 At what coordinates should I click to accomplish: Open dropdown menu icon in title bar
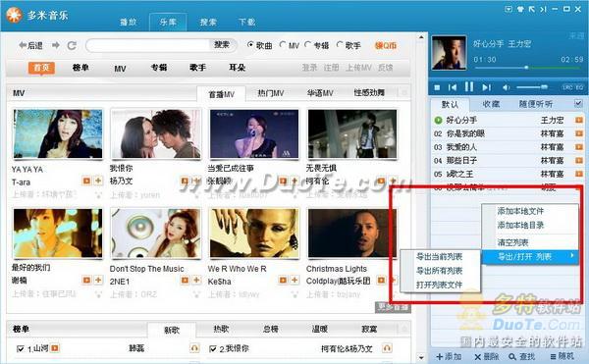pyautogui.click(x=509, y=9)
